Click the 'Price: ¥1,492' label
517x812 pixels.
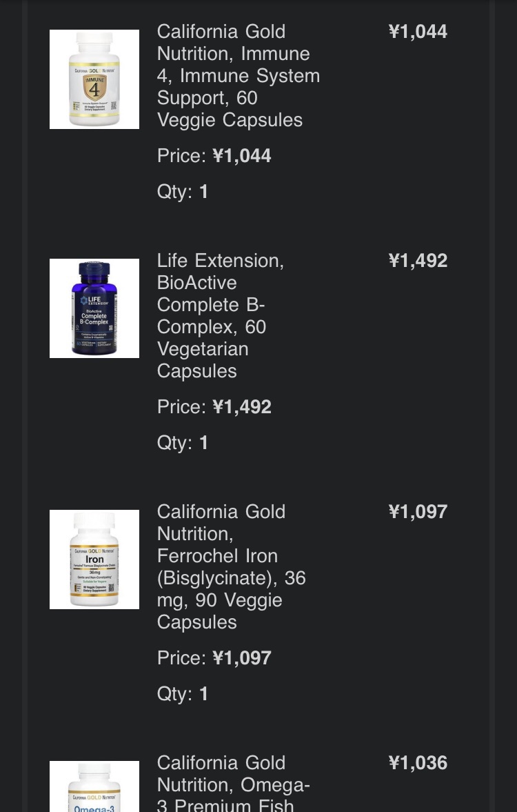(x=214, y=407)
